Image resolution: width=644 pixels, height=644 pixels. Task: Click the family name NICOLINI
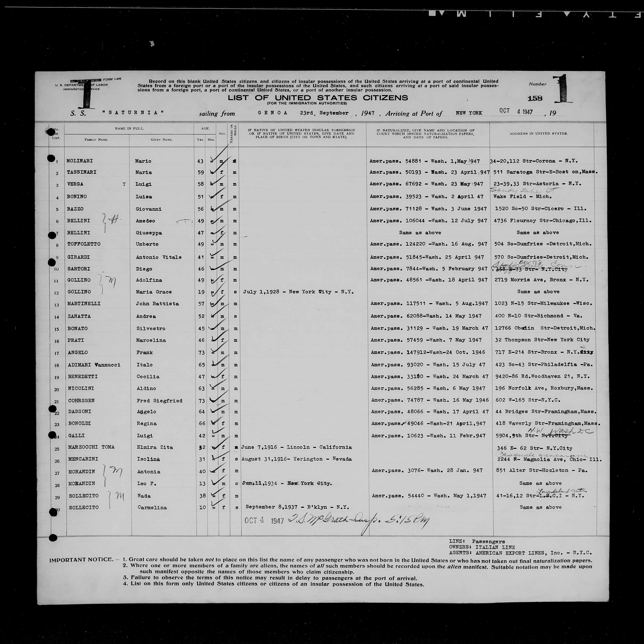point(81,388)
